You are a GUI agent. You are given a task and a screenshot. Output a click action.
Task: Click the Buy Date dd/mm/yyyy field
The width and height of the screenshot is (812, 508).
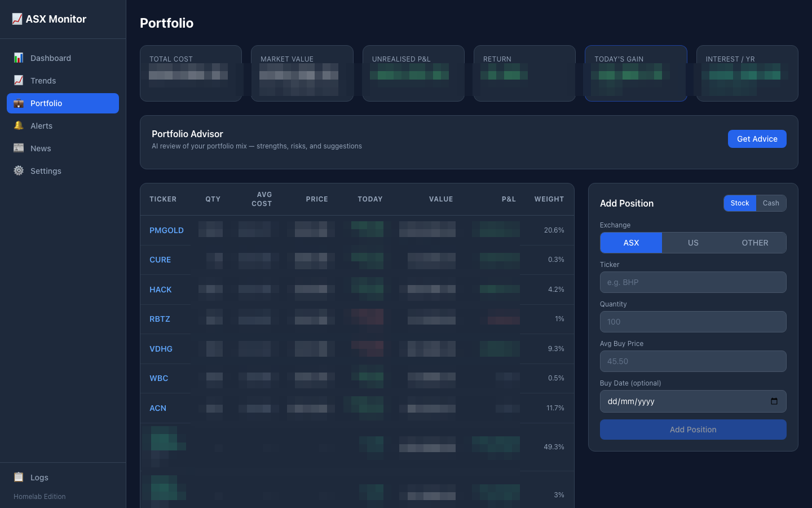tap(693, 401)
